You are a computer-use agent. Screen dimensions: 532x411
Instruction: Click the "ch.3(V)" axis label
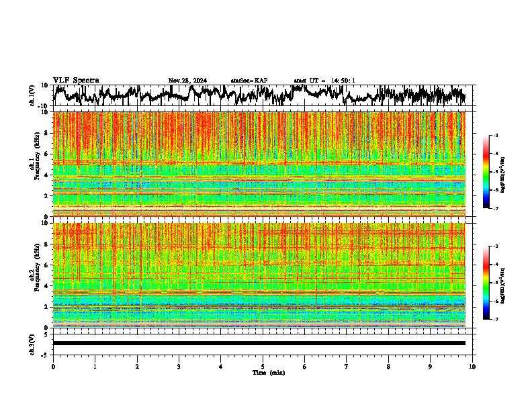tap(32, 345)
